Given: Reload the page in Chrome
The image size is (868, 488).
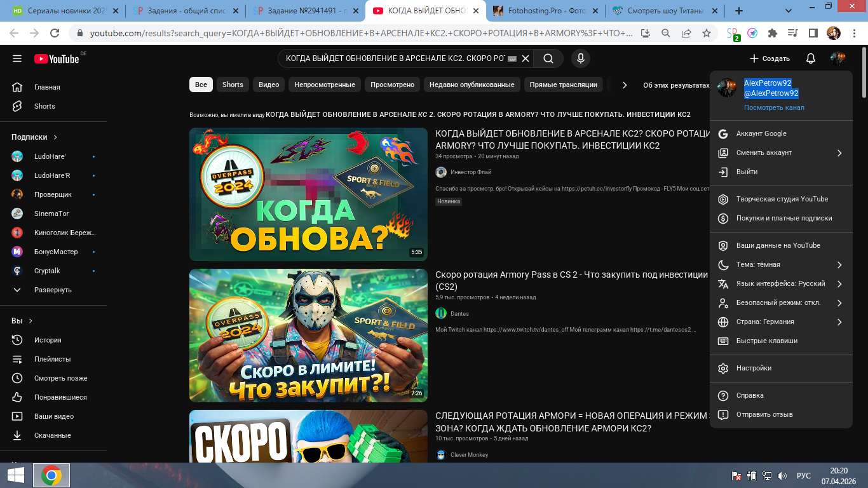Looking at the screenshot, I should (x=55, y=33).
